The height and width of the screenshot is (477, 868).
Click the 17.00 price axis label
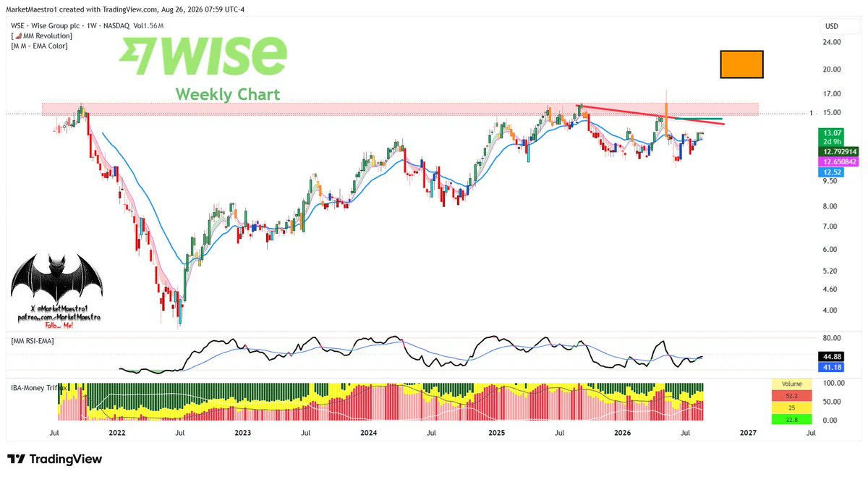pos(832,94)
